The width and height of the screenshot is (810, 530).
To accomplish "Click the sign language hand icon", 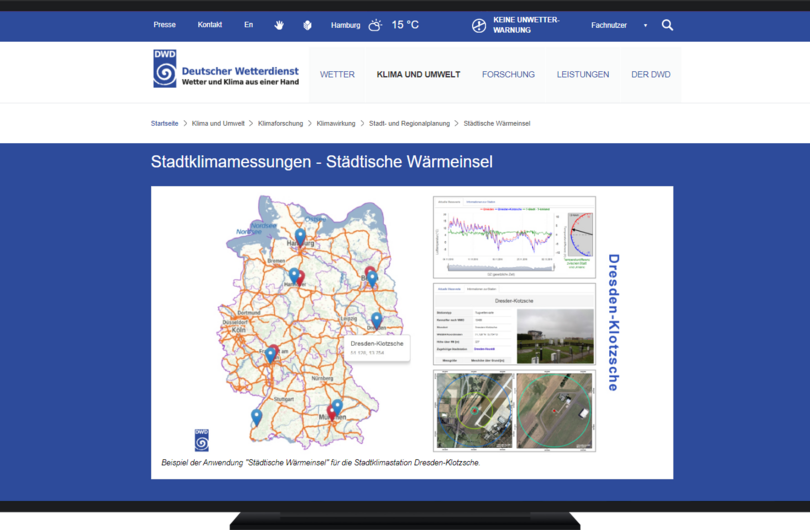I will pyautogui.click(x=279, y=25).
